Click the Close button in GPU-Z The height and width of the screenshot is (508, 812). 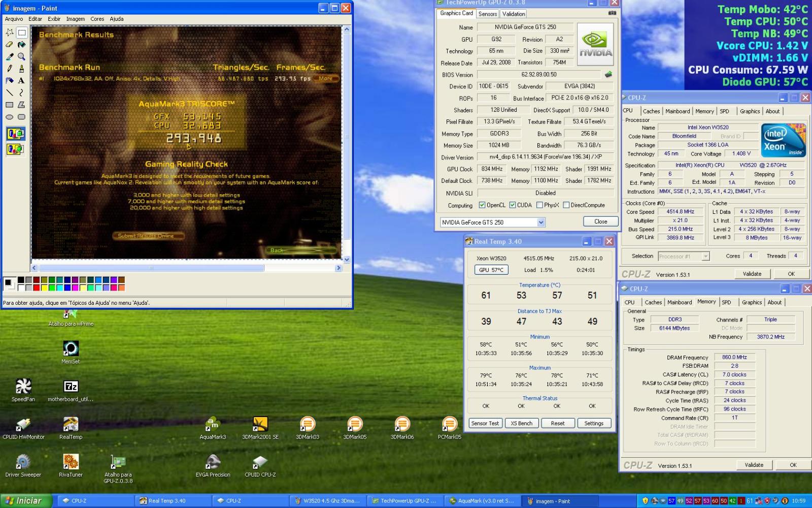click(x=600, y=221)
